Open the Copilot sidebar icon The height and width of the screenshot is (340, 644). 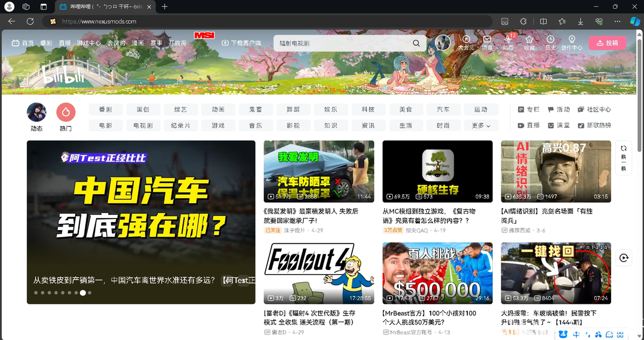(x=635, y=22)
